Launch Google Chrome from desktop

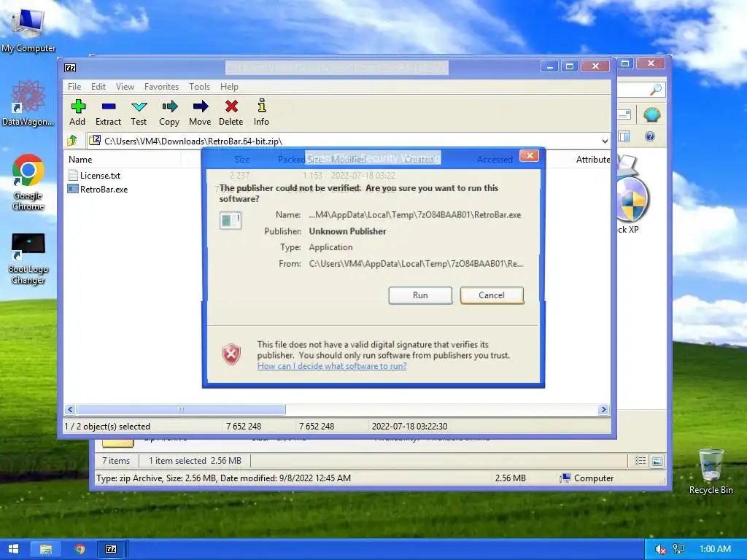pos(28,182)
